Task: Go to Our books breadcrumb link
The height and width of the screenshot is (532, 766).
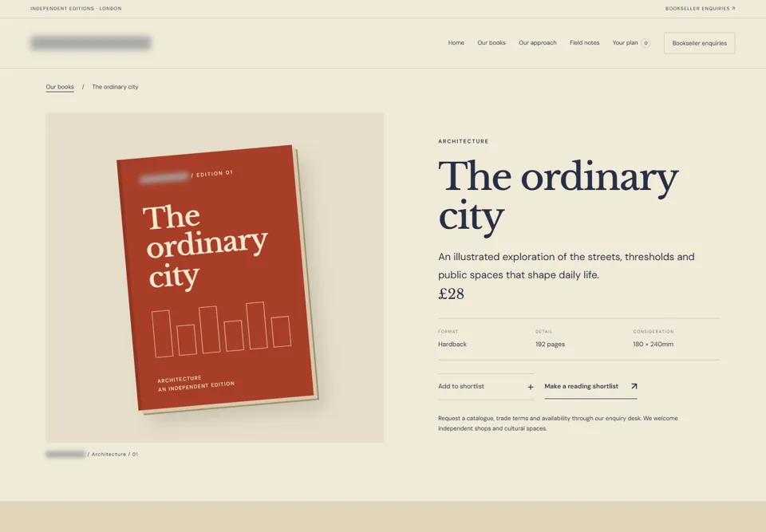Action: (60, 87)
